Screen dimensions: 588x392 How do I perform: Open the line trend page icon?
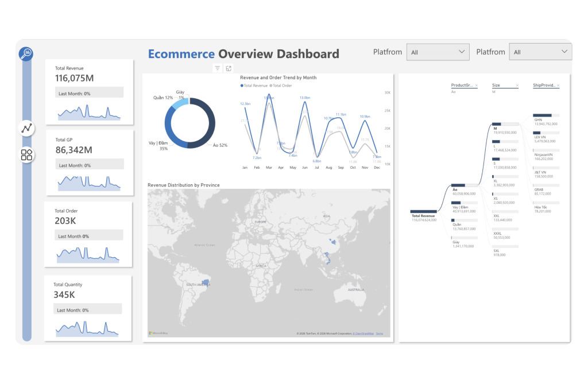[26, 128]
